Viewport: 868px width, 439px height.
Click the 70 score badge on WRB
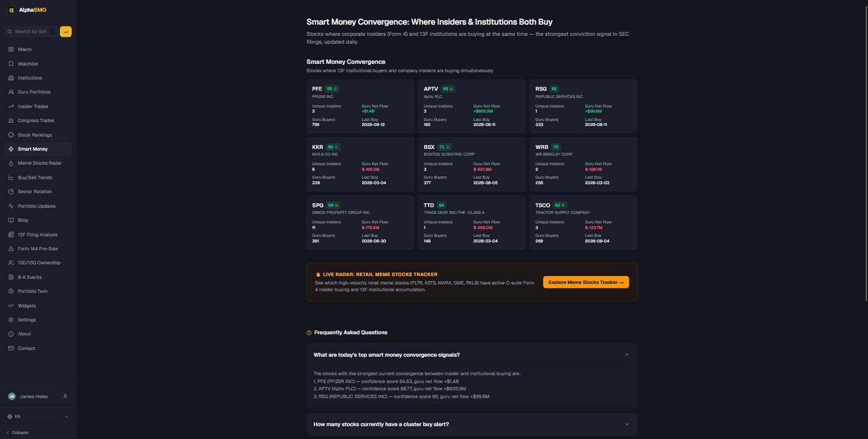coord(556,147)
